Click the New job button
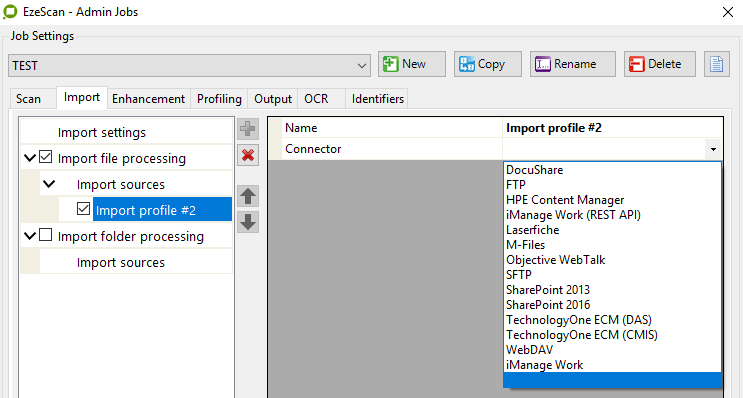This screenshot has width=743, height=398. pyautogui.click(x=412, y=64)
